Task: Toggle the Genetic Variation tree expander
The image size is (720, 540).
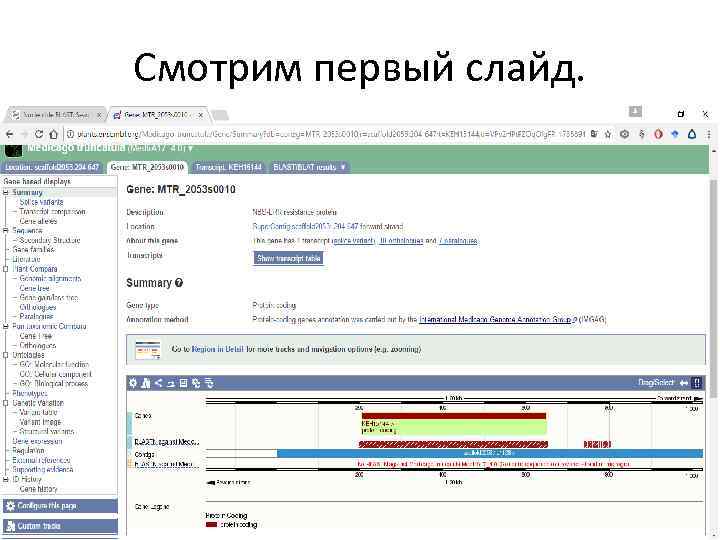Action: pyautogui.click(x=6, y=403)
